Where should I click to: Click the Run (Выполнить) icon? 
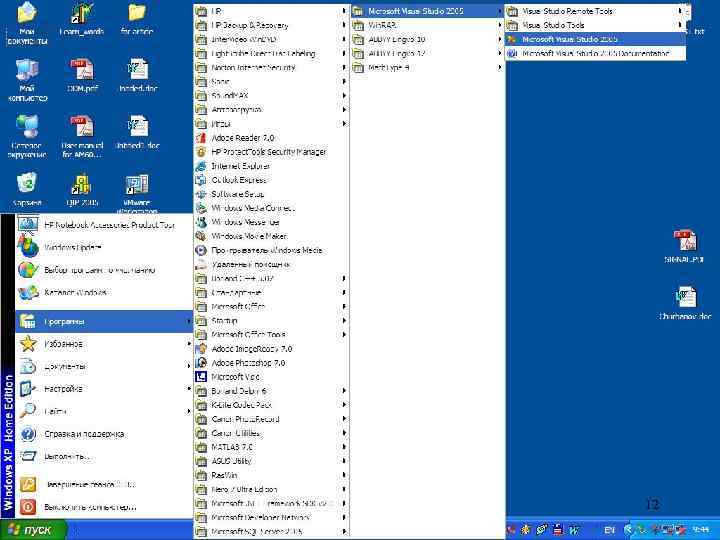pyautogui.click(x=28, y=456)
